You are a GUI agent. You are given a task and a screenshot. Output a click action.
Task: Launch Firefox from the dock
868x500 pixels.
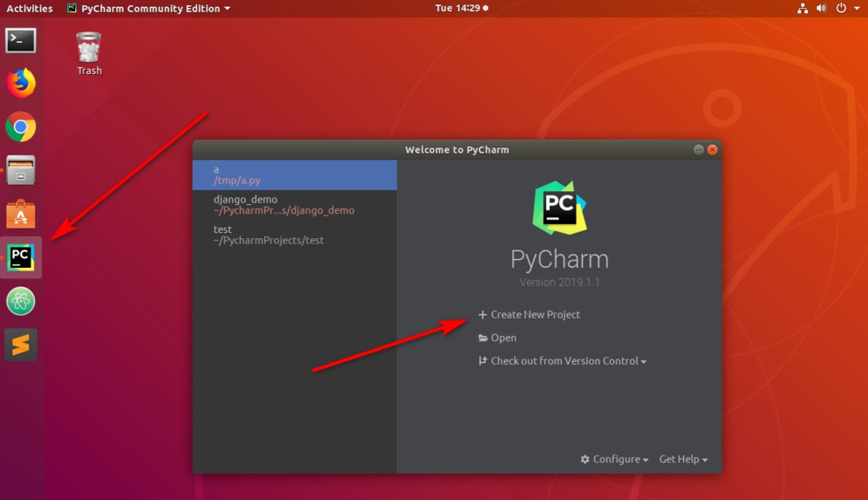21,83
